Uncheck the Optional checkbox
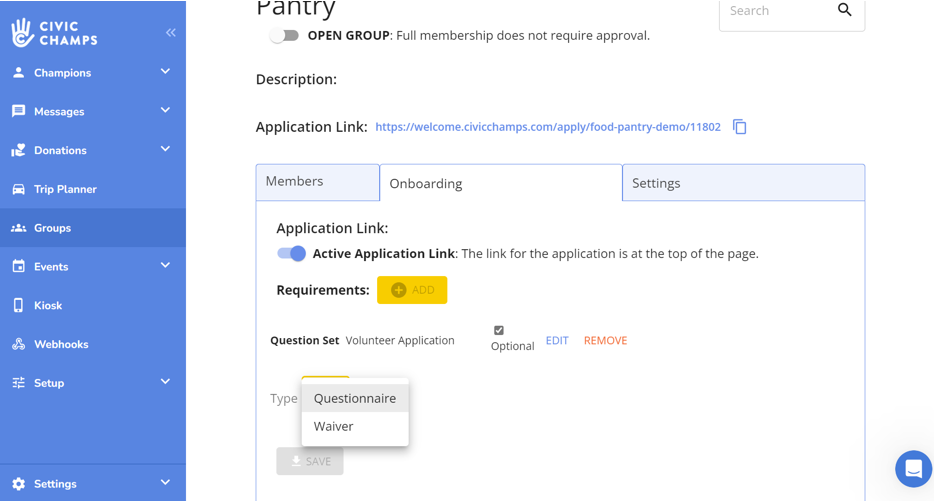This screenshot has width=934, height=501. (x=499, y=330)
